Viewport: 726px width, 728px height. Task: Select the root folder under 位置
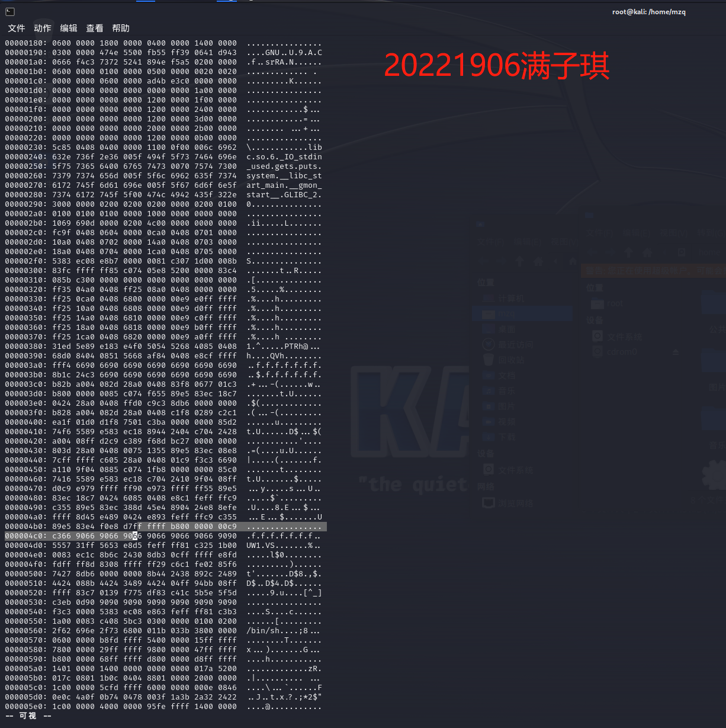click(615, 303)
